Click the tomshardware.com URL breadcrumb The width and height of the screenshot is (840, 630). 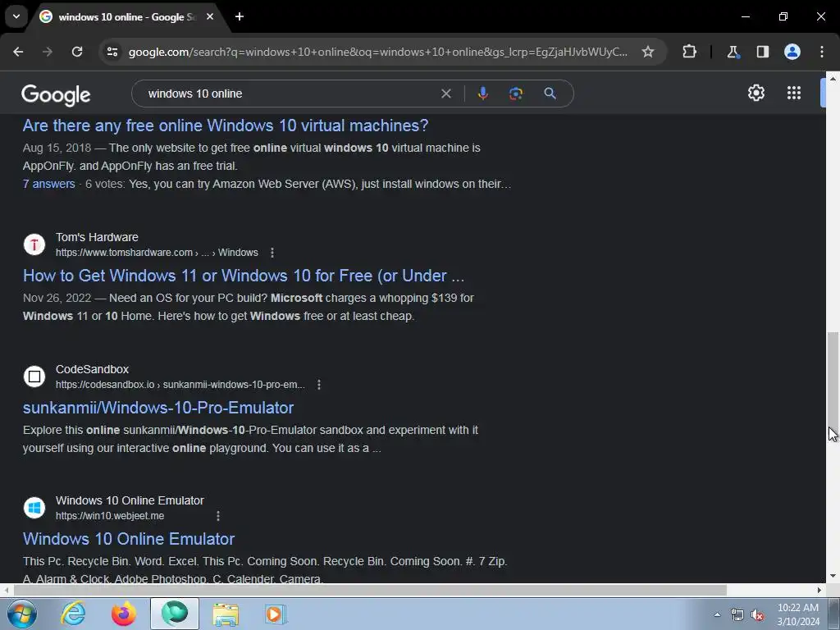click(x=157, y=253)
